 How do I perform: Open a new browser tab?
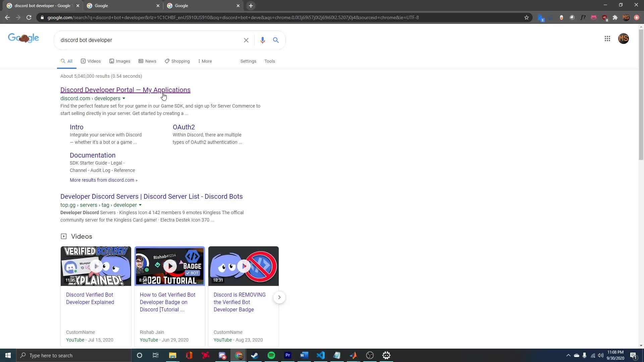[x=251, y=6]
